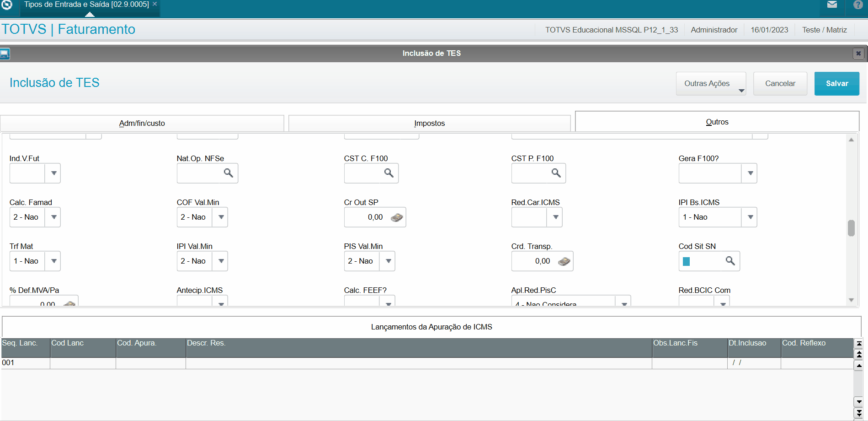The image size is (868, 421).
Task: Open Outras Ações menu
Action: click(711, 84)
